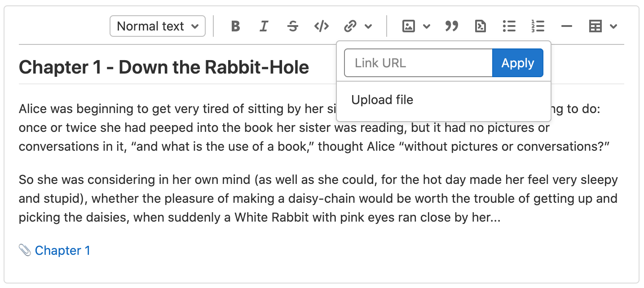This screenshot has height=288, width=644.
Task: Format selection as inline code
Action: point(321,26)
